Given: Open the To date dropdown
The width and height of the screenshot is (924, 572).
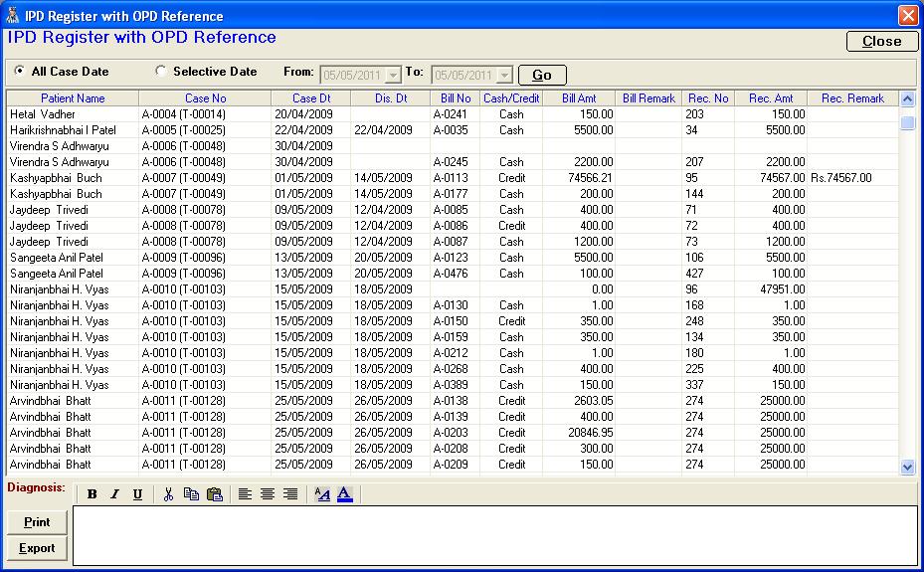Looking at the screenshot, I should [x=504, y=76].
